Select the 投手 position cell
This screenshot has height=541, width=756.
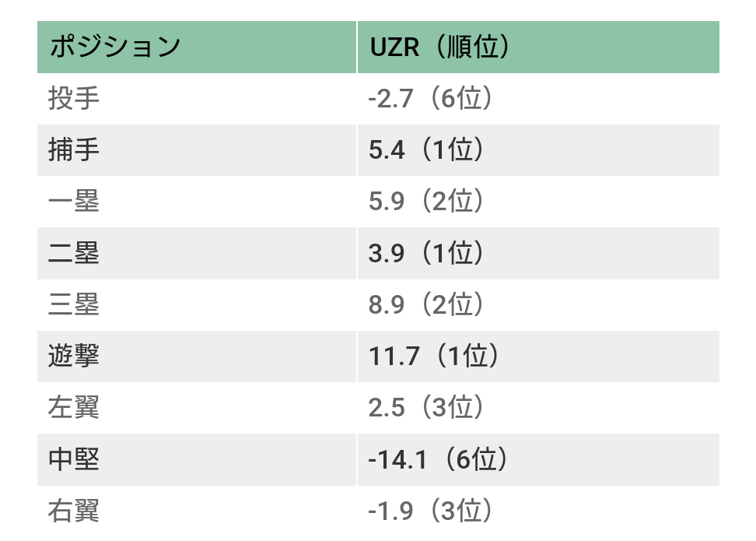coord(197,98)
